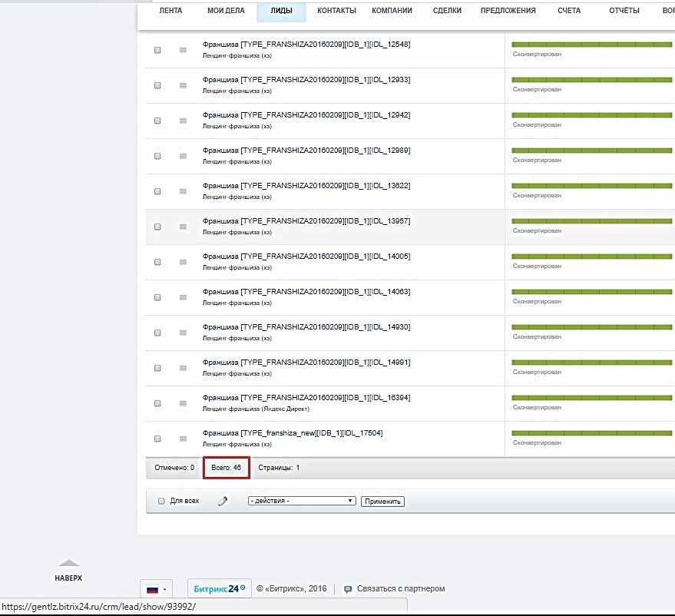675x616 pixels.
Task: Open row menu icon for lead IDL_12942
Action: pos(183,121)
